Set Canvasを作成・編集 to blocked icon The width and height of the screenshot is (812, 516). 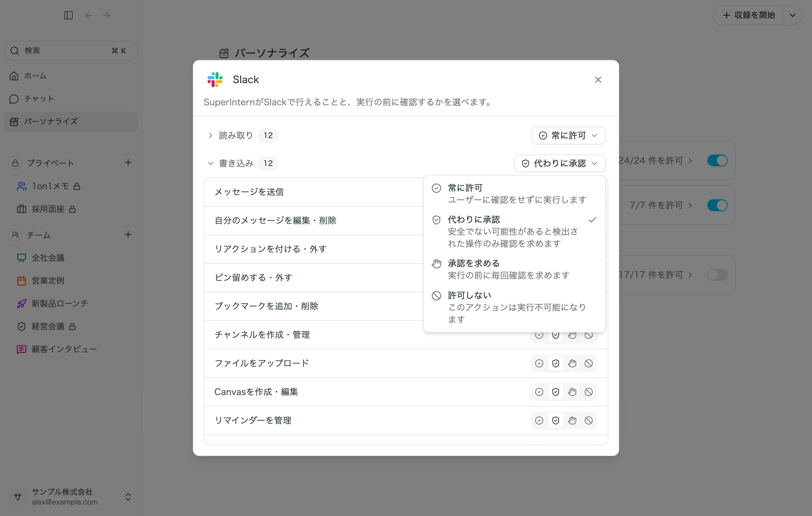tap(588, 392)
